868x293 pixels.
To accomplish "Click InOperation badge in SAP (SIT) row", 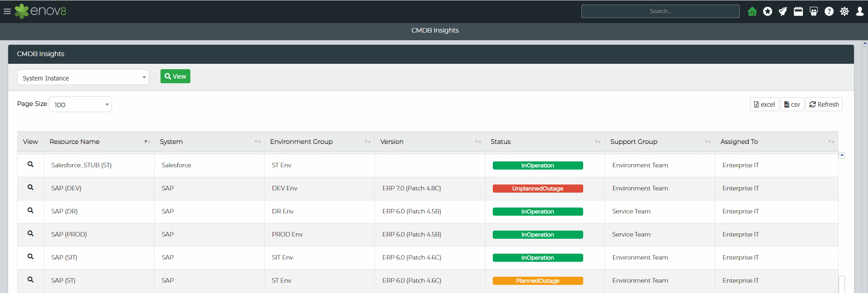I will click(x=538, y=258).
